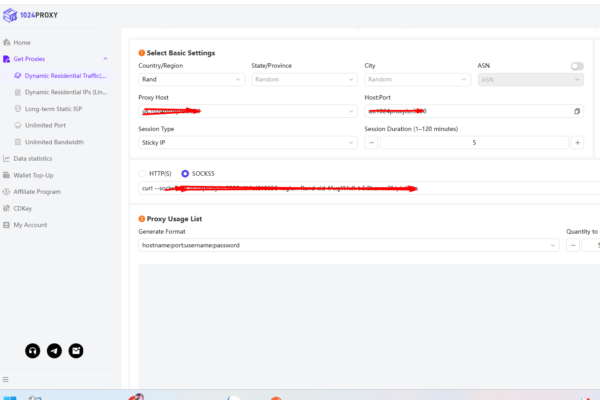The image size is (600, 400).
Task: Click the email contact icon
Action: click(x=76, y=351)
